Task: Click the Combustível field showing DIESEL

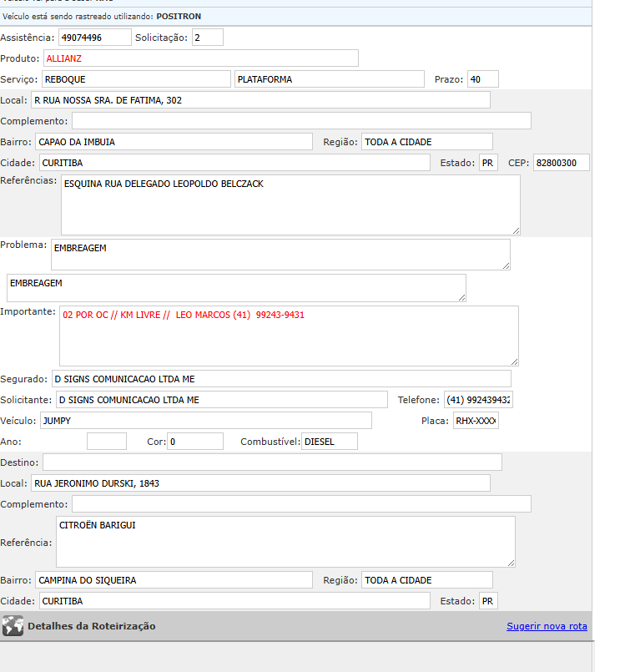Action: click(x=330, y=442)
